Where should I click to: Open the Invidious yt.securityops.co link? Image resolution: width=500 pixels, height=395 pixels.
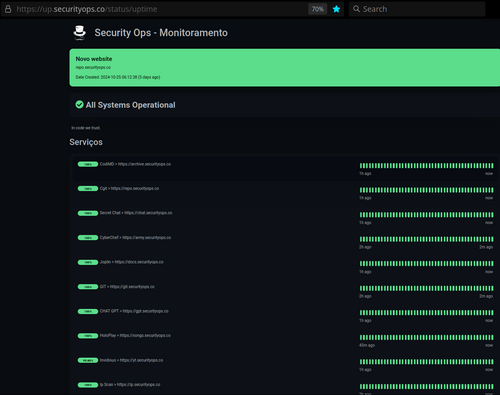131,360
